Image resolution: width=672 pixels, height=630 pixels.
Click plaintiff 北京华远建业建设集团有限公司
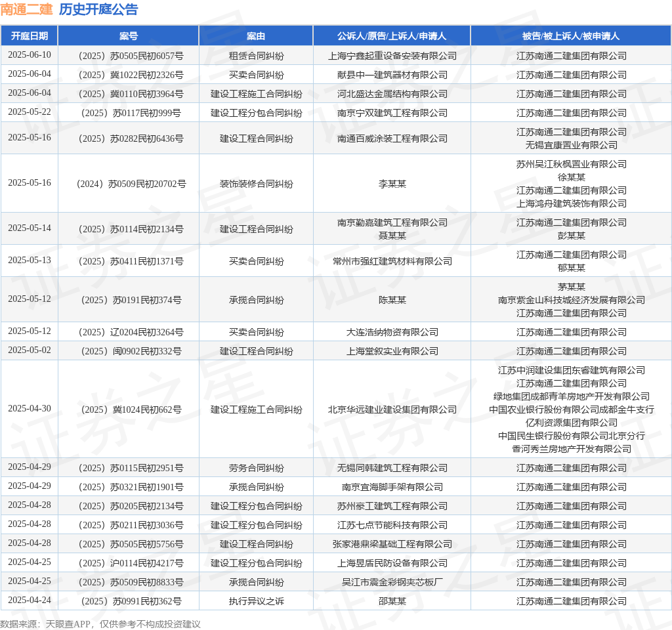click(392, 409)
